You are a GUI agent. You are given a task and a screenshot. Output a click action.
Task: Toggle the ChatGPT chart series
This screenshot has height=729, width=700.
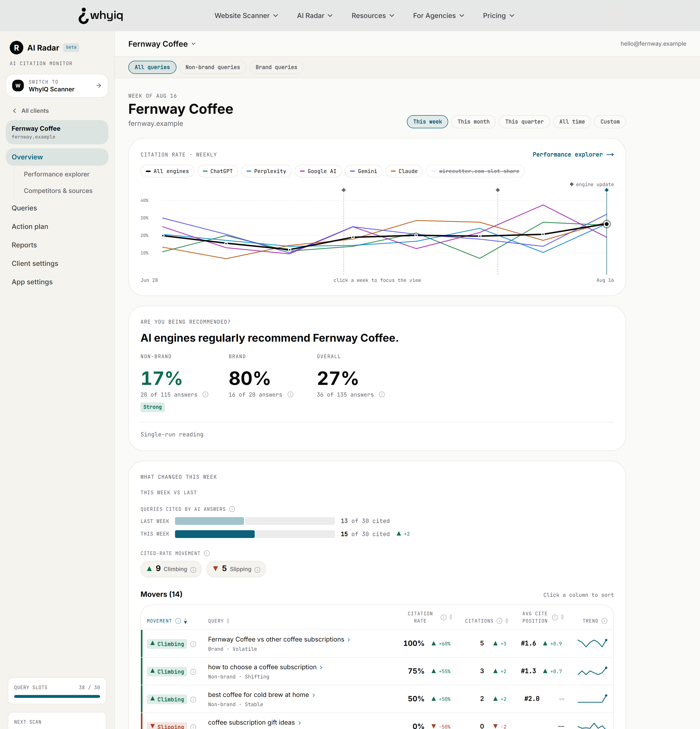[x=218, y=171]
